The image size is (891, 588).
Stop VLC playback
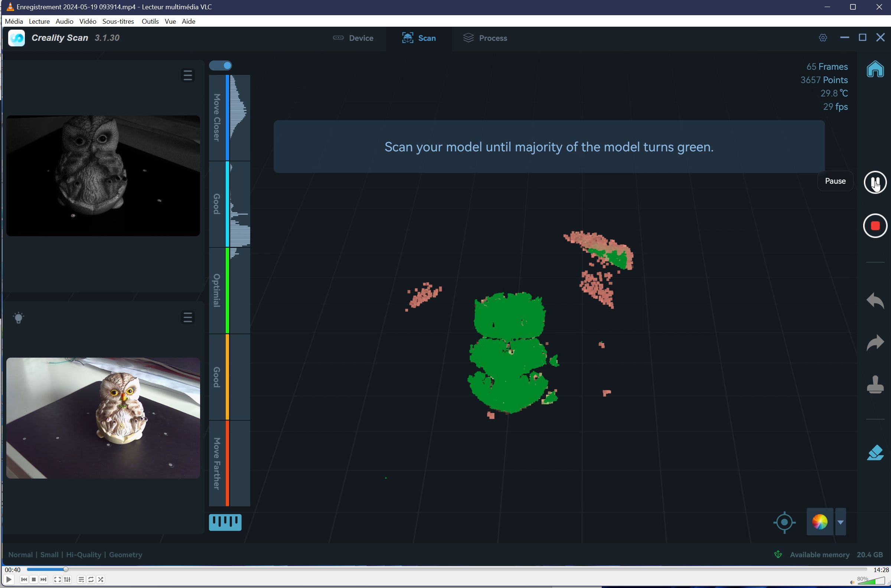(x=34, y=579)
